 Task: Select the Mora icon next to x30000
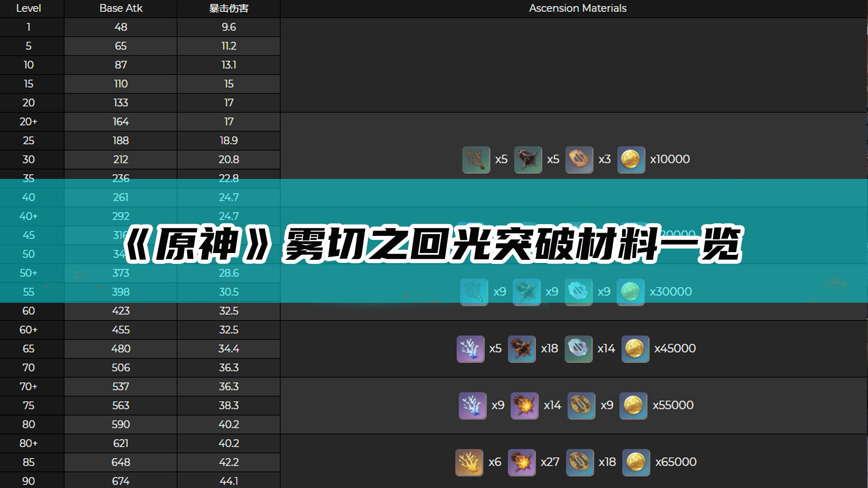[630, 292]
